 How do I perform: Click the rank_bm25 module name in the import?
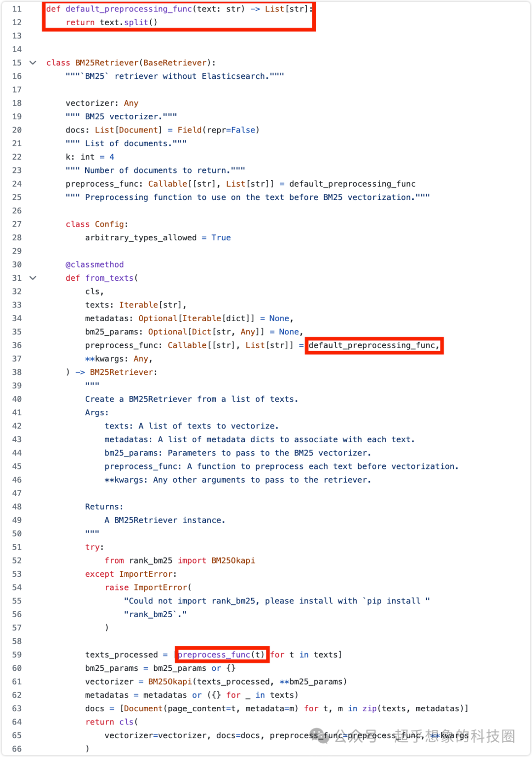pyautogui.click(x=151, y=560)
